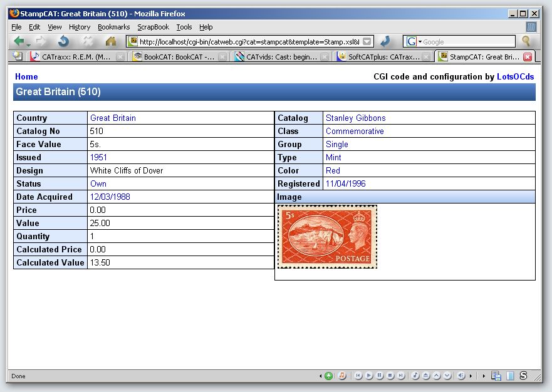This screenshot has height=392, width=552.
Task: Close the StampCAT Great Britain tab
Action: (x=528, y=57)
